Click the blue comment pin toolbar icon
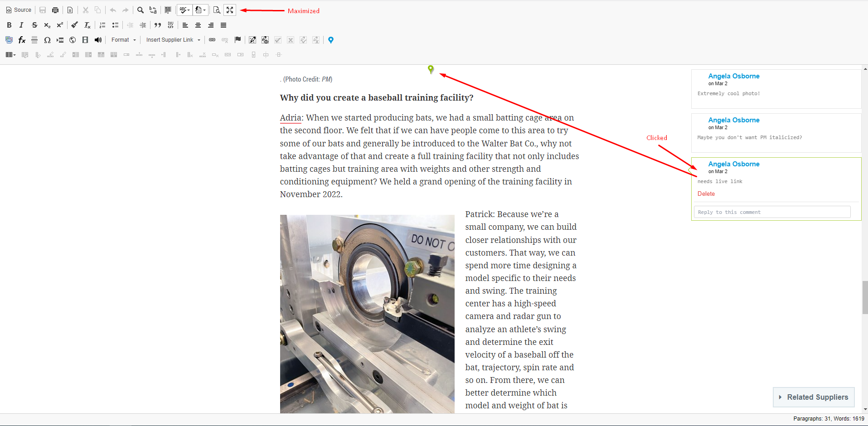 [331, 40]
